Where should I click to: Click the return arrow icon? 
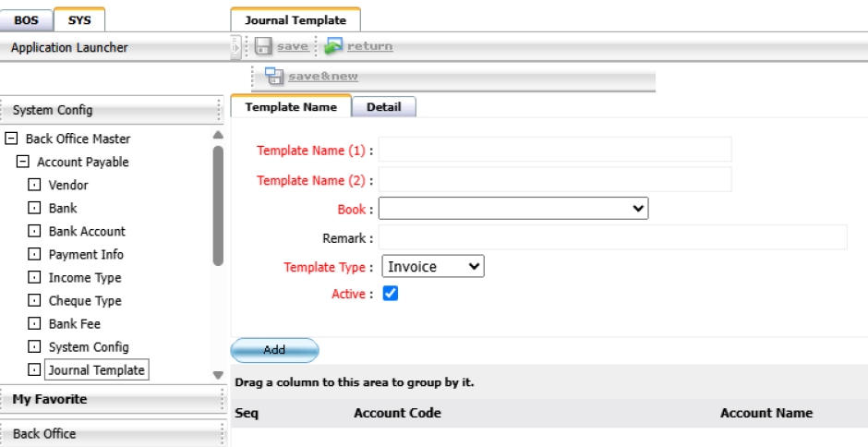333,46
